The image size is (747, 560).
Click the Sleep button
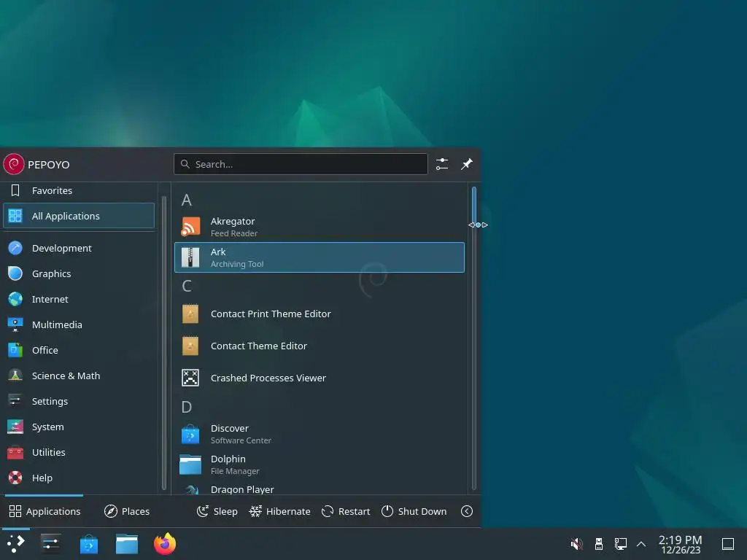tap(217, 511)
